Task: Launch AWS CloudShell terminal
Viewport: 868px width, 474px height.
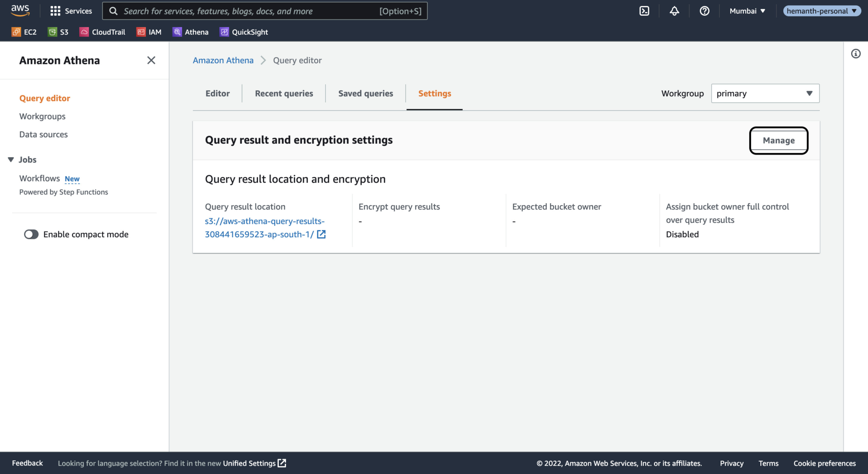Action: point(644,11)
